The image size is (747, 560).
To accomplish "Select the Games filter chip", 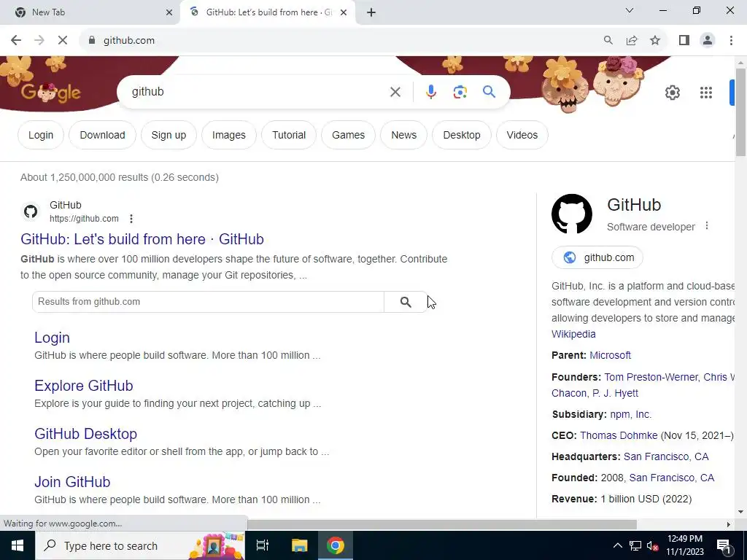I will [x=348, y=135].
